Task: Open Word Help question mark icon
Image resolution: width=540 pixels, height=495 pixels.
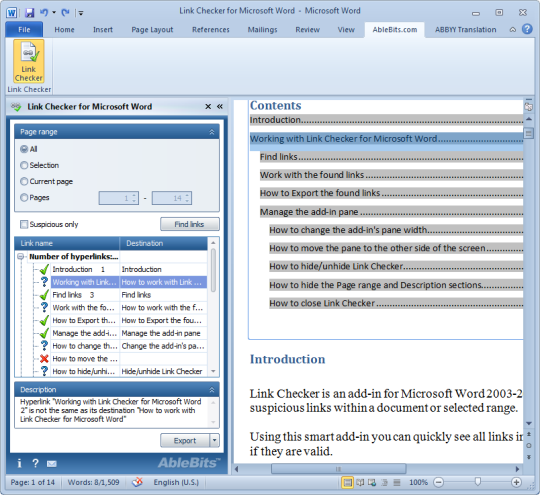Action: [x=527, y=29]
